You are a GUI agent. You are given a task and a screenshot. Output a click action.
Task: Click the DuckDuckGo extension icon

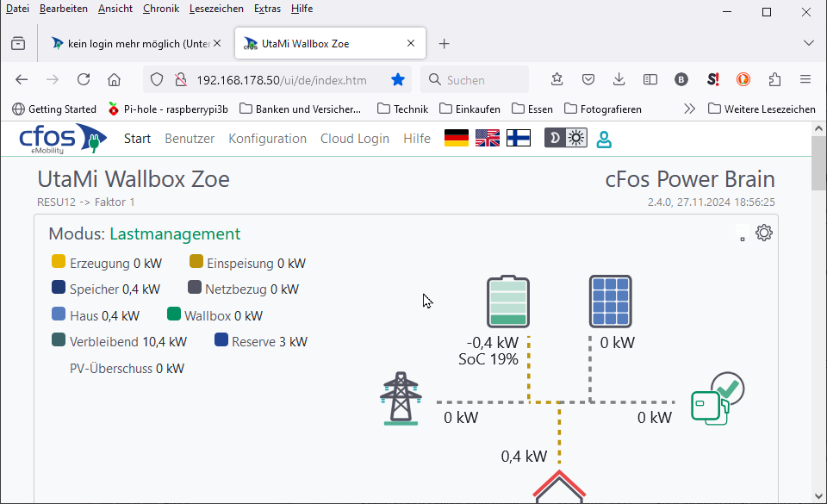click(743, 79)
